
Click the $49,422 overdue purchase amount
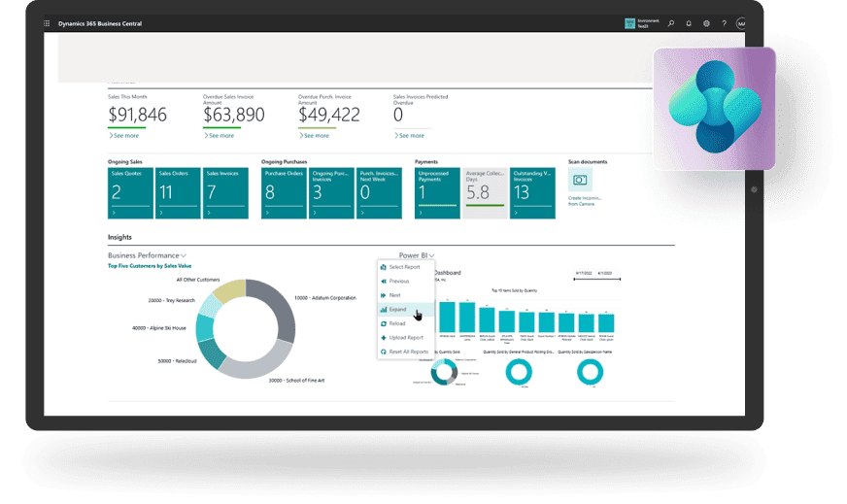329,115
